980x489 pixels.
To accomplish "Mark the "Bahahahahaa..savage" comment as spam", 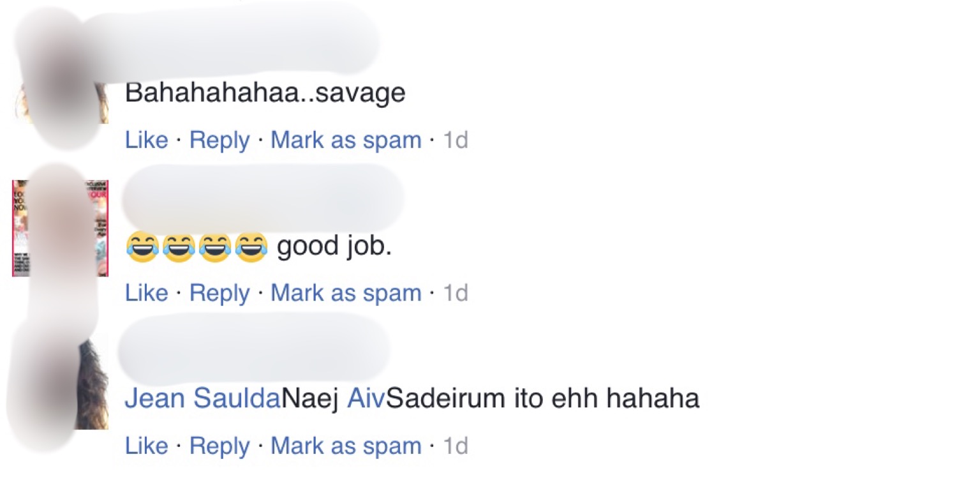I will 346,140.
